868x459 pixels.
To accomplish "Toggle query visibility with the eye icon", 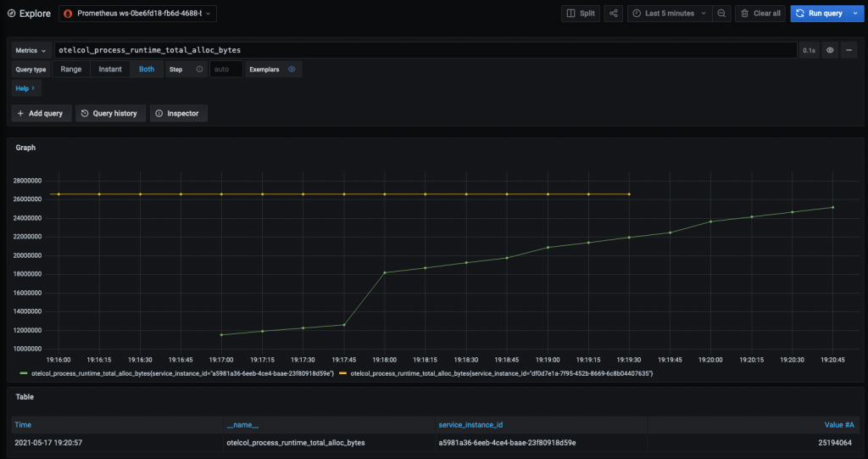I will point(831,51).
